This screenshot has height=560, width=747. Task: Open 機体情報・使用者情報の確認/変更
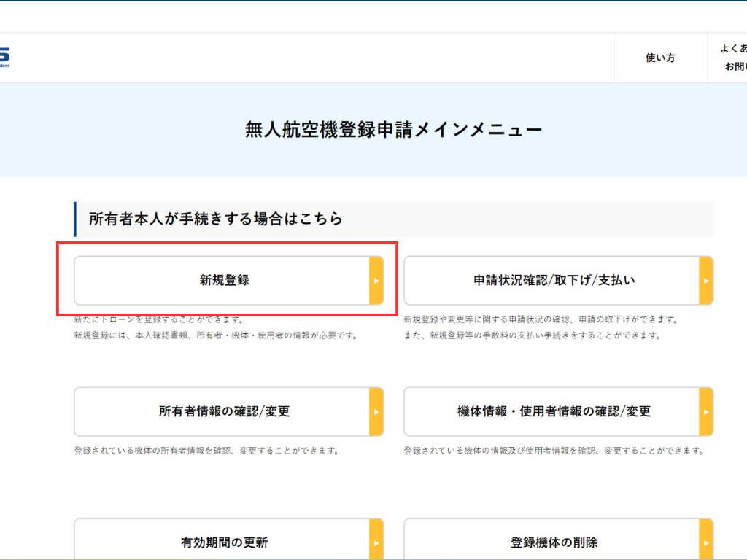[x=551, y=411]
